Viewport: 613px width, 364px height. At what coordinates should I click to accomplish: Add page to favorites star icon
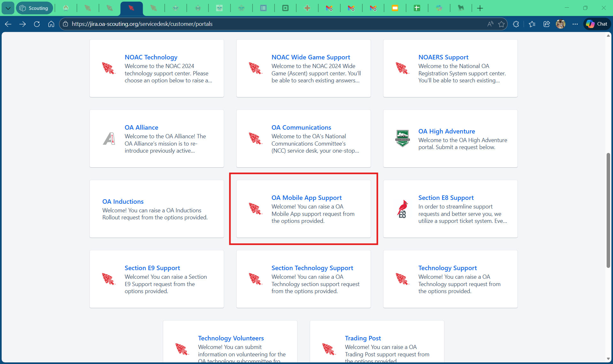501,24
